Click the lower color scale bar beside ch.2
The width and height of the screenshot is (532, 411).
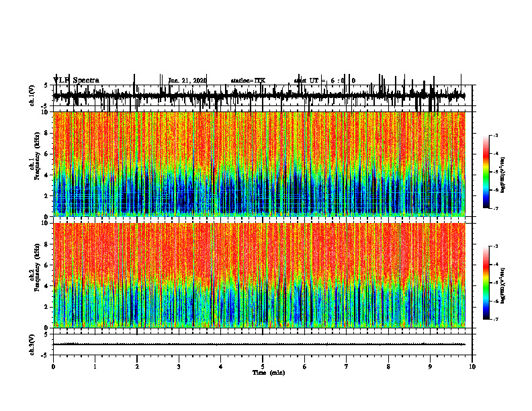[486, 283]
